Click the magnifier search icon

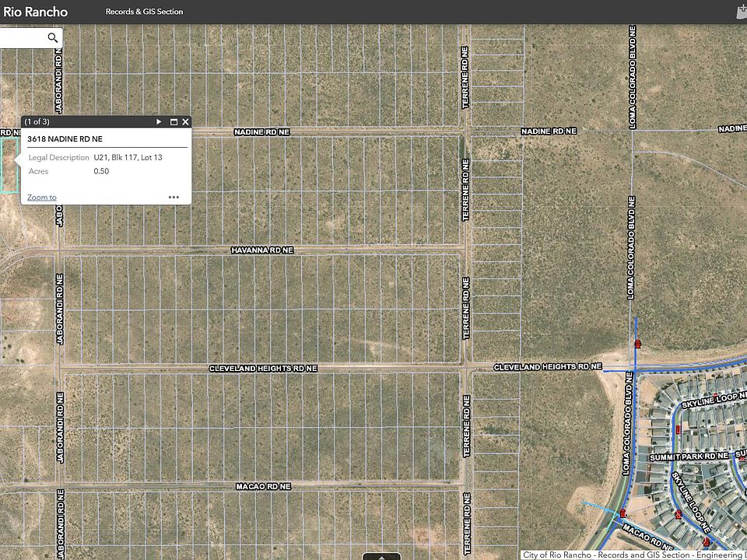(52, 37)
